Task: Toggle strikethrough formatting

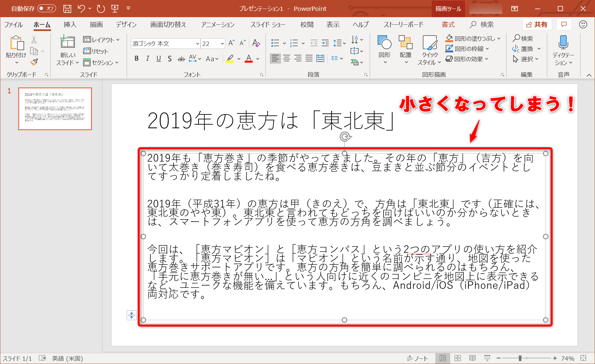Action: [181, 59]
